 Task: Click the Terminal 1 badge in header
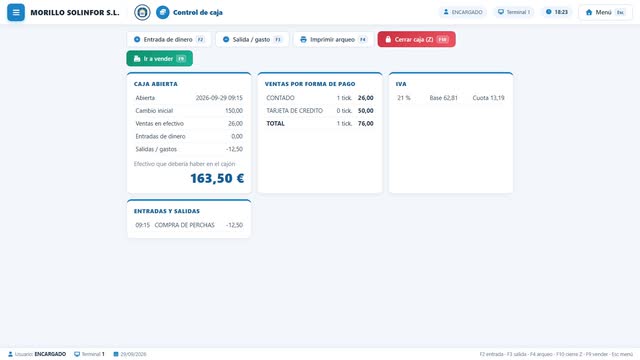tap(514, 12)
